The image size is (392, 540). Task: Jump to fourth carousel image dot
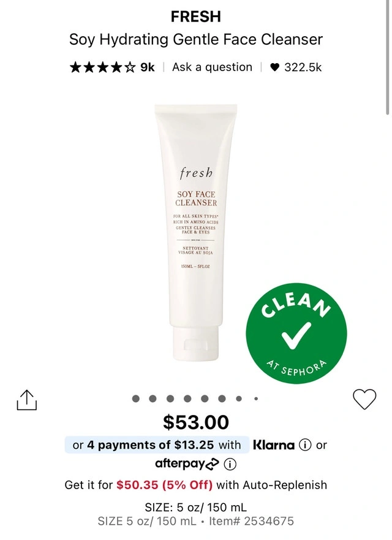tap(187, 399)
